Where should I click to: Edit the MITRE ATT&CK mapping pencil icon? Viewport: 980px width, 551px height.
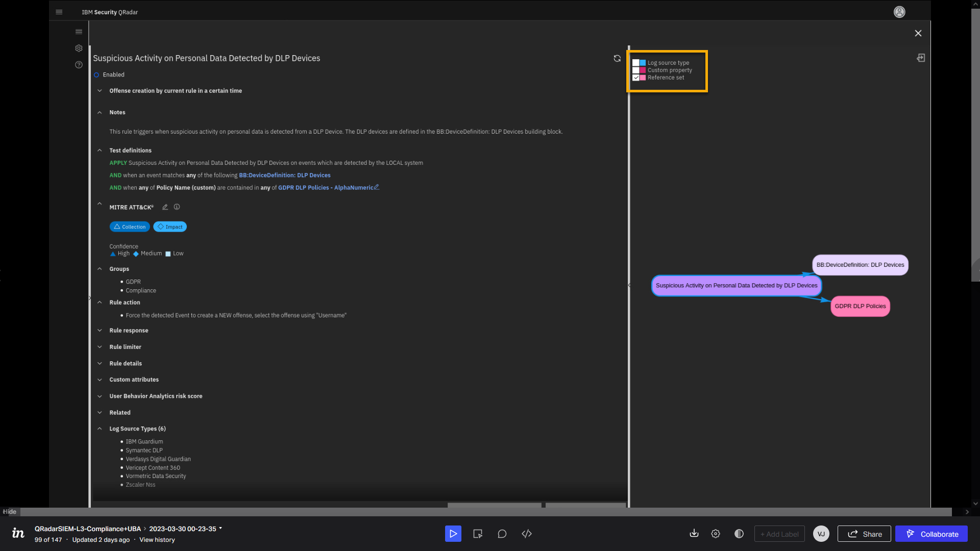click(165, 207)
